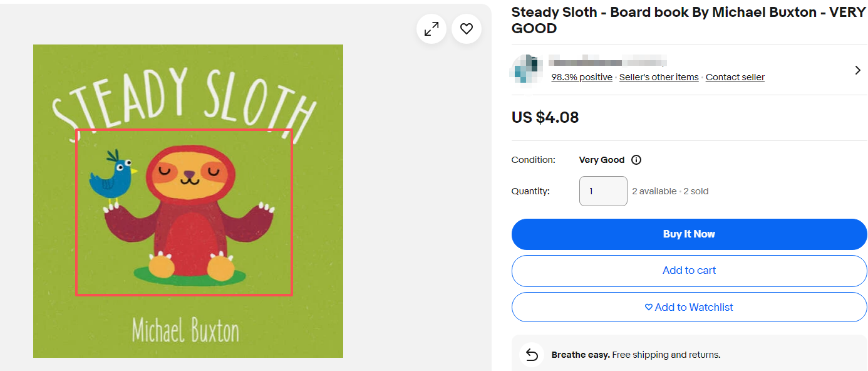The width and height of the screenshot is (868, 371).
Task: Focus the Quantity input field
Action: 603,191
